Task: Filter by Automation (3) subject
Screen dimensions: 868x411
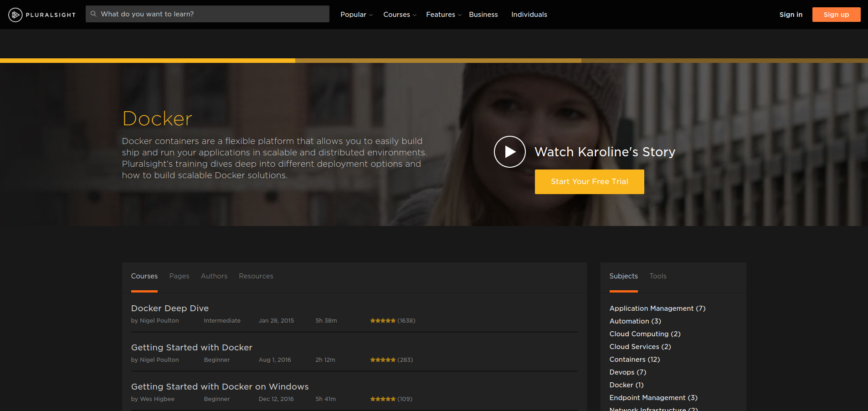Action: click(635, 321)
